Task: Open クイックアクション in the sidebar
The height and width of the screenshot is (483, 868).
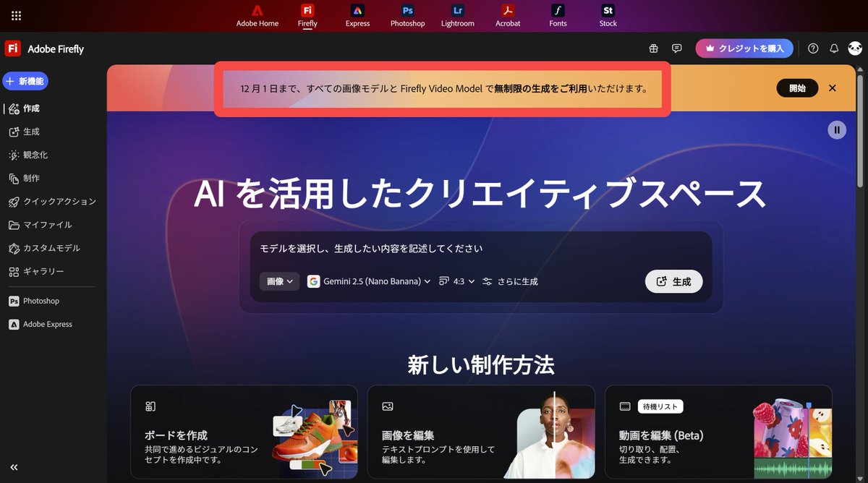Action: click(x=51, y=201)
